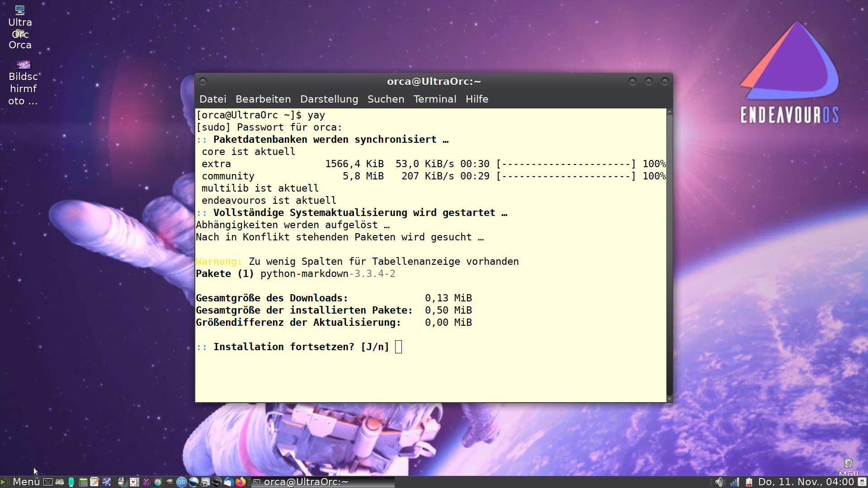868x488 pixels.
Task: Launch Firefox from the panel
Action: point(241,482)
